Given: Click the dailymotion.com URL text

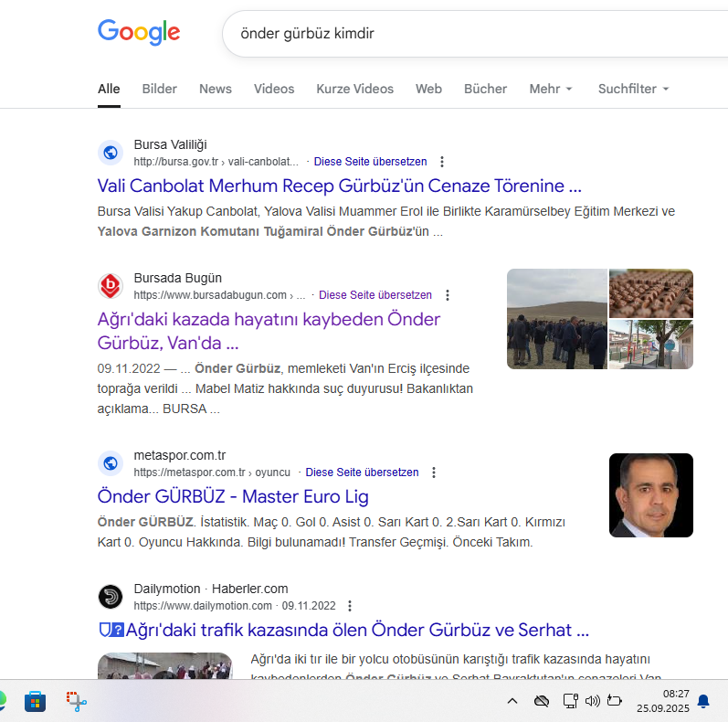Looking at the screenshot, I should coord(203,606).
